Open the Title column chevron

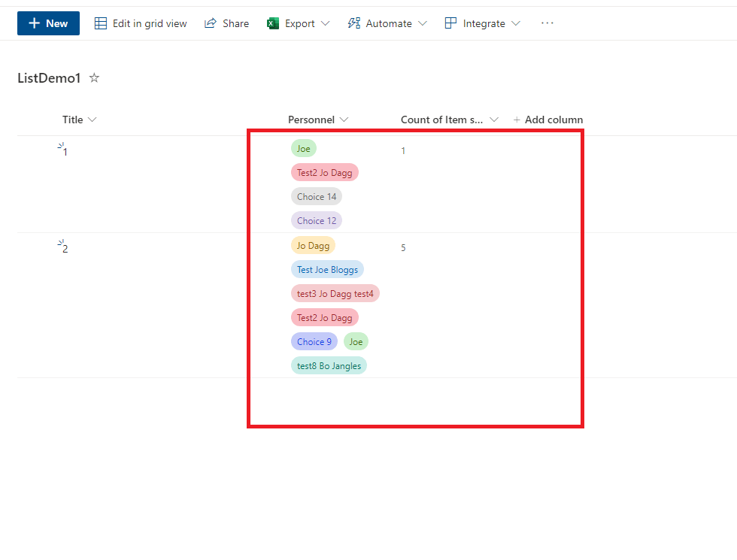92,120
